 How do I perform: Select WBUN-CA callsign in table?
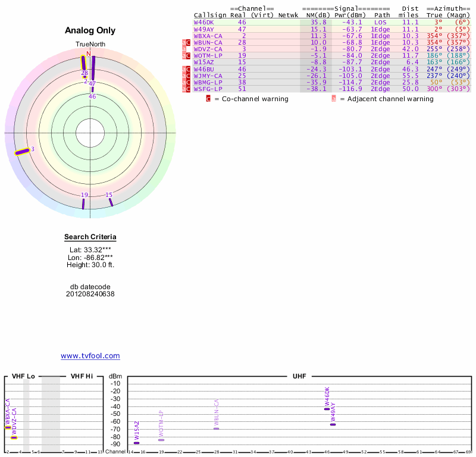[x=208, y=42]
